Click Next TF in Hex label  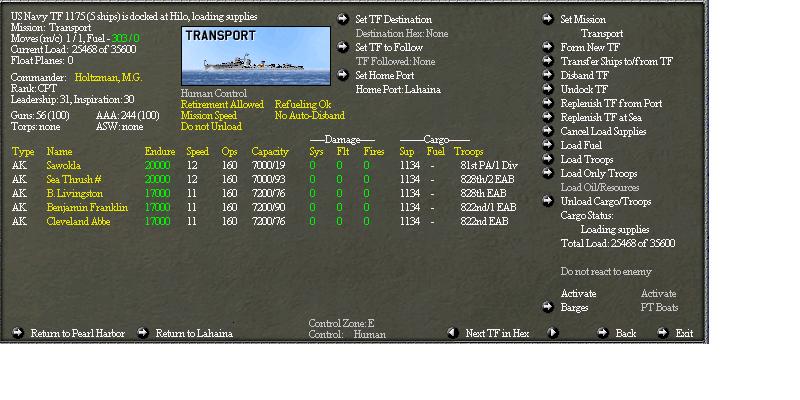click(x=497, y=333)
